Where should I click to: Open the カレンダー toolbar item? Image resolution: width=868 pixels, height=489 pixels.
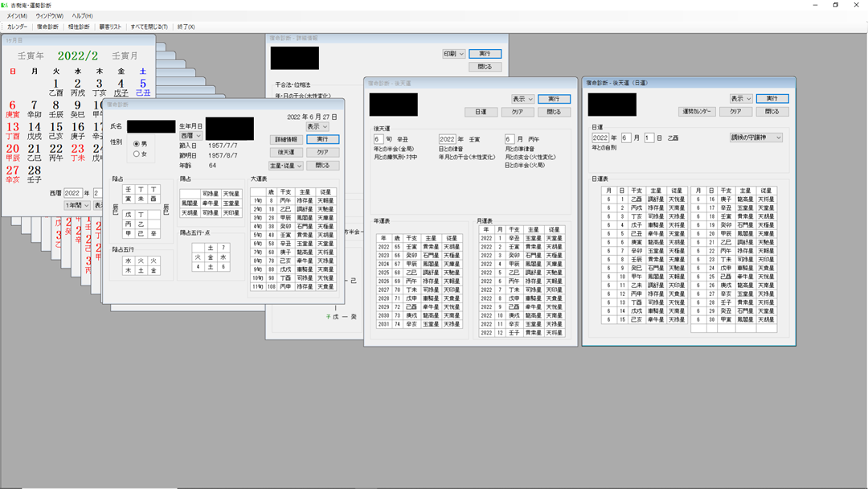pos(18,27)
